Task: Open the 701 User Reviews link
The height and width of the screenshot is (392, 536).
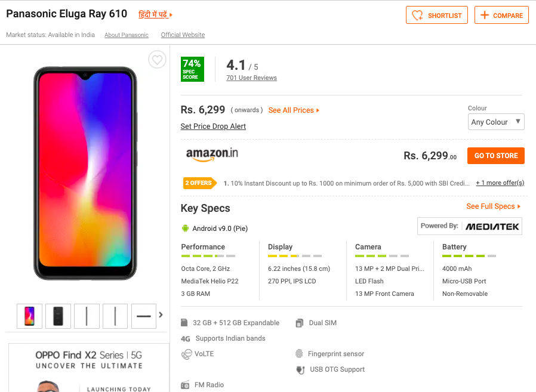Action: tap(251, 78)
